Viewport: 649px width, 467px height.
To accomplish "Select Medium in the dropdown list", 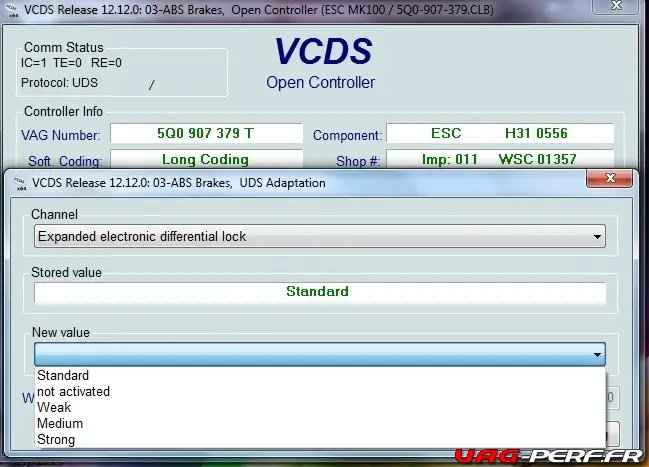I will (x=320, y=424).
